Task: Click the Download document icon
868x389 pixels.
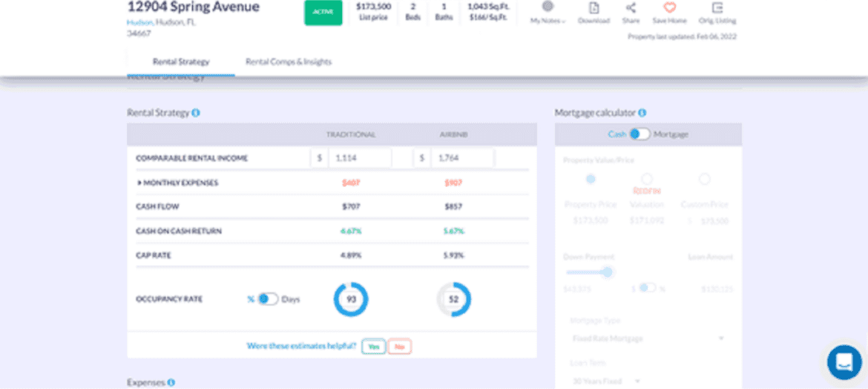Action: point(594,7)
